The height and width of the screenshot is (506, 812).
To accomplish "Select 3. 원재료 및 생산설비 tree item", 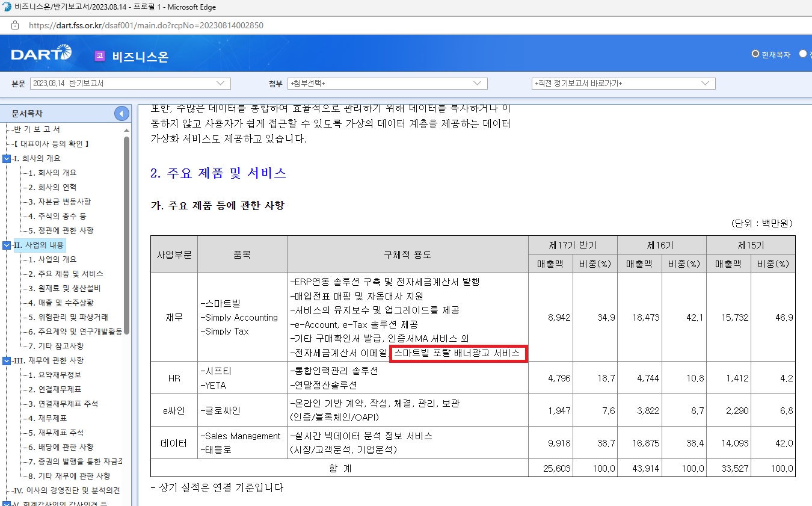I will click(x=64, y=288).
